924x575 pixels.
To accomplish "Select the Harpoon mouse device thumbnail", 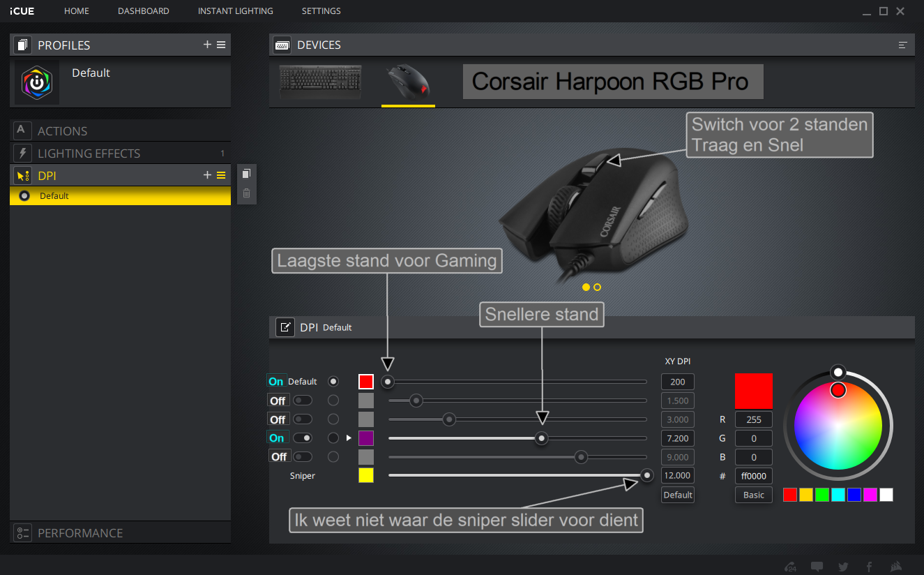I will pos(409,82).
